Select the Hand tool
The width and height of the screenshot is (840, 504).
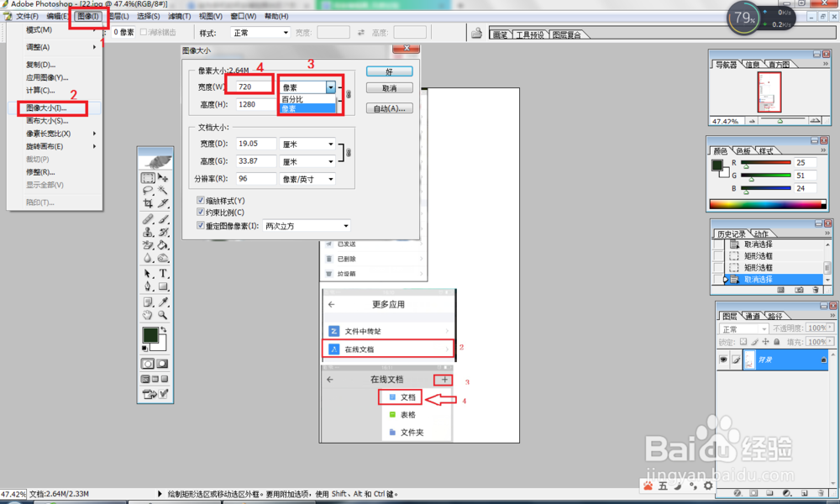[148, 315]
